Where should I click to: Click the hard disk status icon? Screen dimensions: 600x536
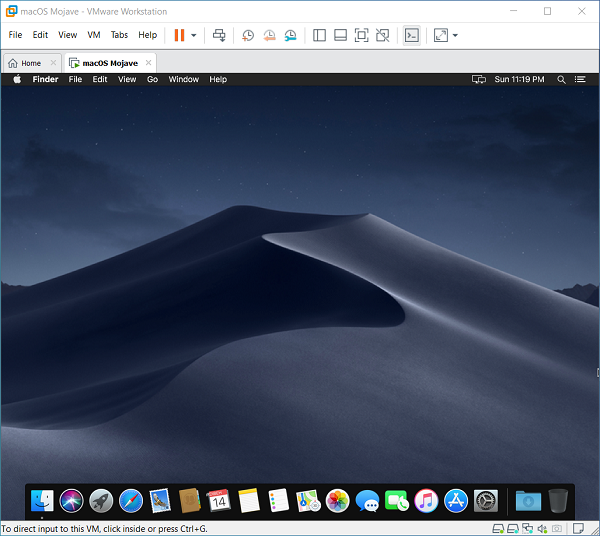[498, 529]
